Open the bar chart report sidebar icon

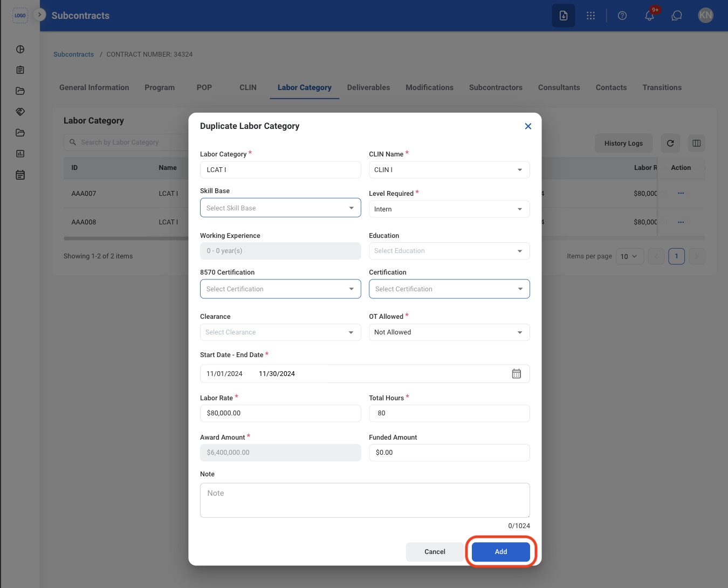tap(20, 154)
